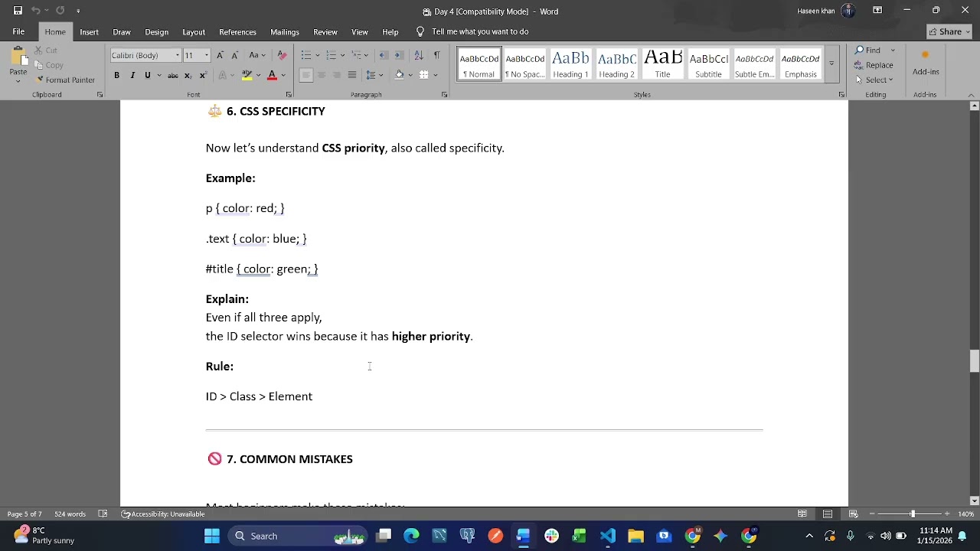Open Review tab
The height and width of the screenshot is (551, 980).
[x=325, y=31]
